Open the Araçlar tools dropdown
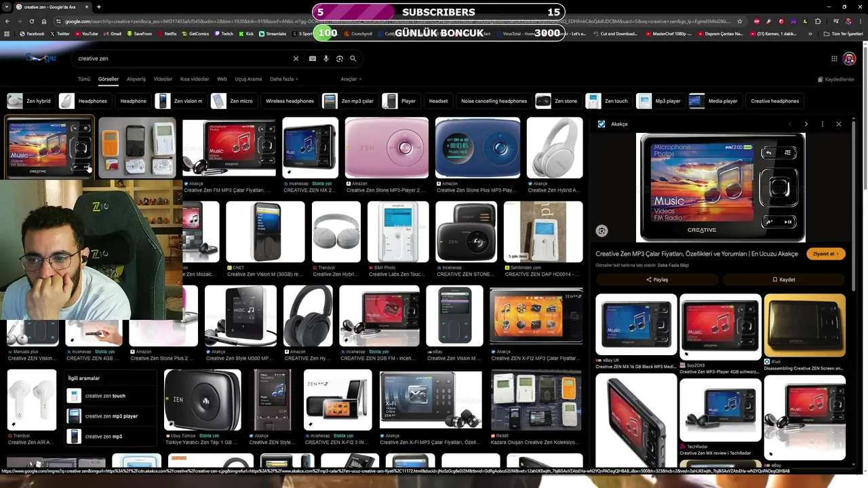Screen dimensions: 868x488 pyautogui.click(x=351, y=79)
